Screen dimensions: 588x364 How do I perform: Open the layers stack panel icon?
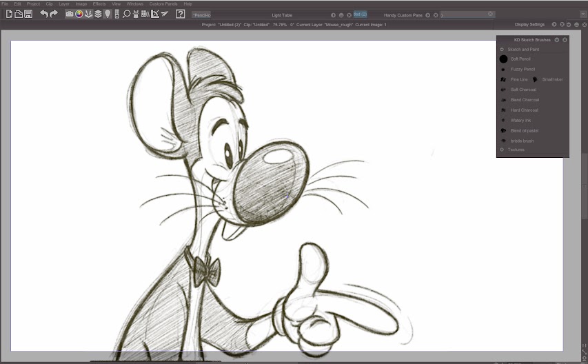pos(98,14)
